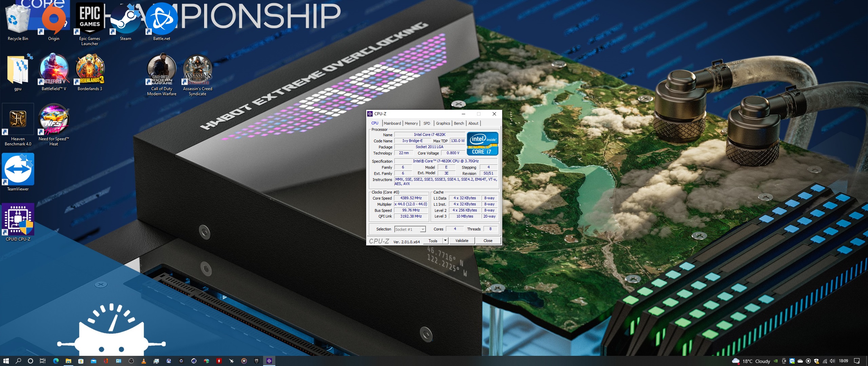This screenshot has height=366, width=868.
Task: Click the QPI Link value 3192.38 MHz
Action: [411, 216]
